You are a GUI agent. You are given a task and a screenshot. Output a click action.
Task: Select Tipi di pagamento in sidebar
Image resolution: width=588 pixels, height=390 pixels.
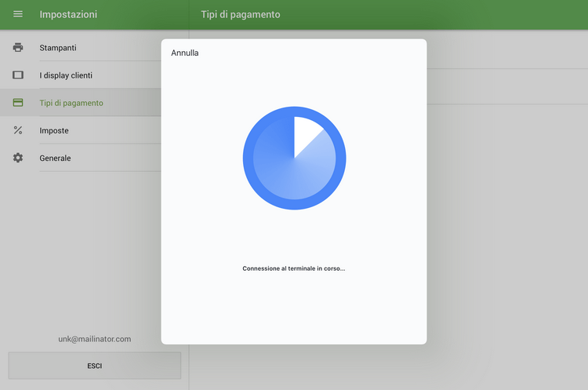click(71, 103)
